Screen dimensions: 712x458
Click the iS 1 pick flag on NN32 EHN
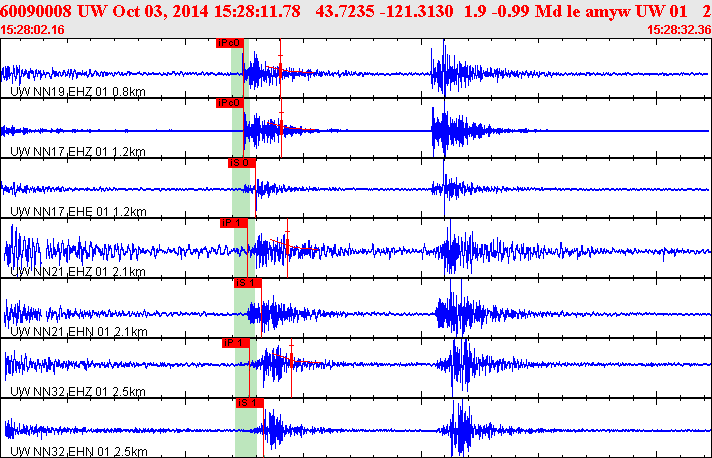coord(250,403)
